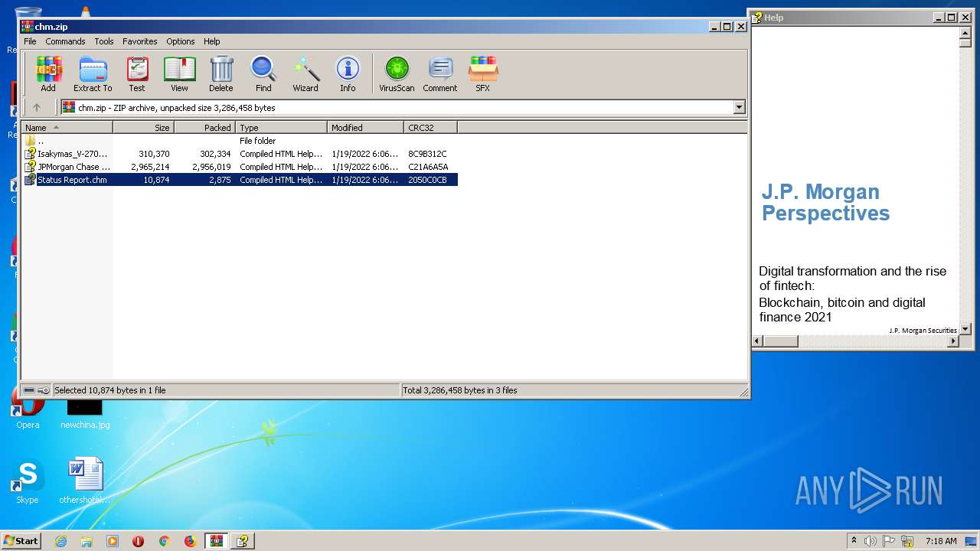980x551 pixels.
Task: Select the JPMorgan Chase chm file
Action: pyautogui.click(x=240, y=167)
